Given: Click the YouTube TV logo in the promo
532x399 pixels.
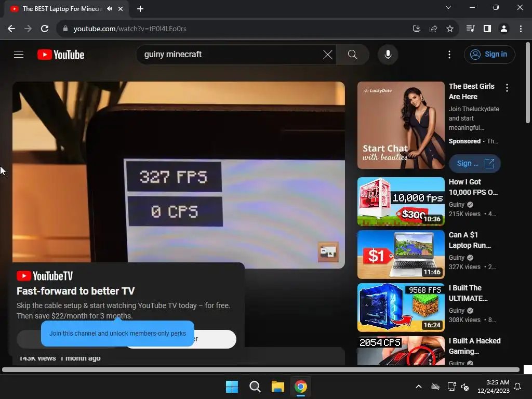Looking at the screenshot, I should pyautogui.click(x=45, y=276).
